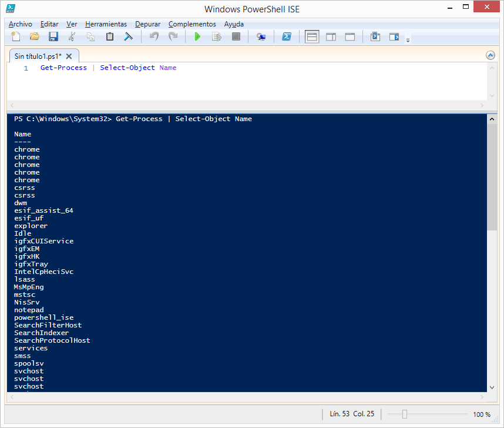Click the console pane scrollbar down arrow
Screen dimensions: 504x428
pos(492,387)
